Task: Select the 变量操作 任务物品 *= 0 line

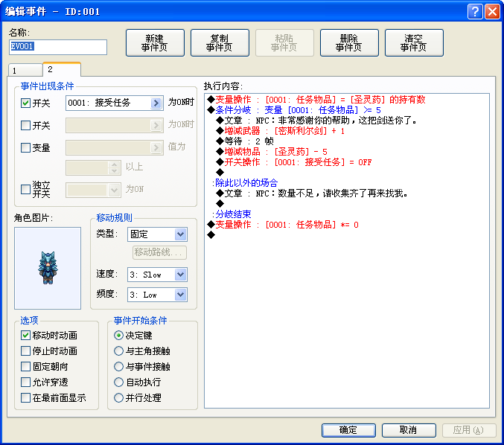Action: pos(283,225)
